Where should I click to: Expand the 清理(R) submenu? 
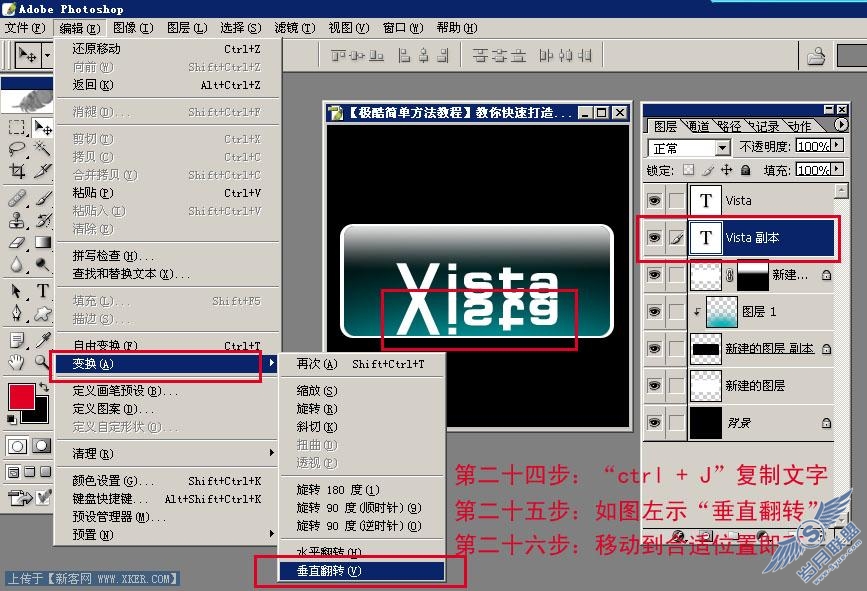point(168,453)
